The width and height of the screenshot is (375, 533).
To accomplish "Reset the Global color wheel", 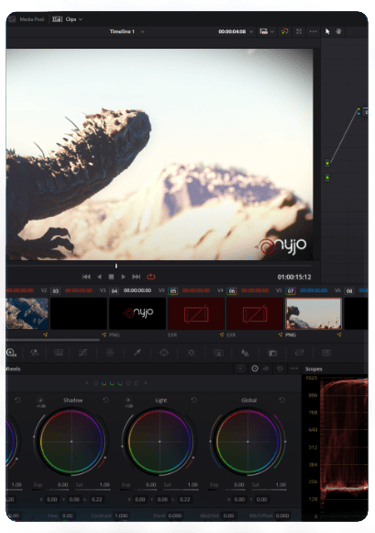I will coord(282,400).
